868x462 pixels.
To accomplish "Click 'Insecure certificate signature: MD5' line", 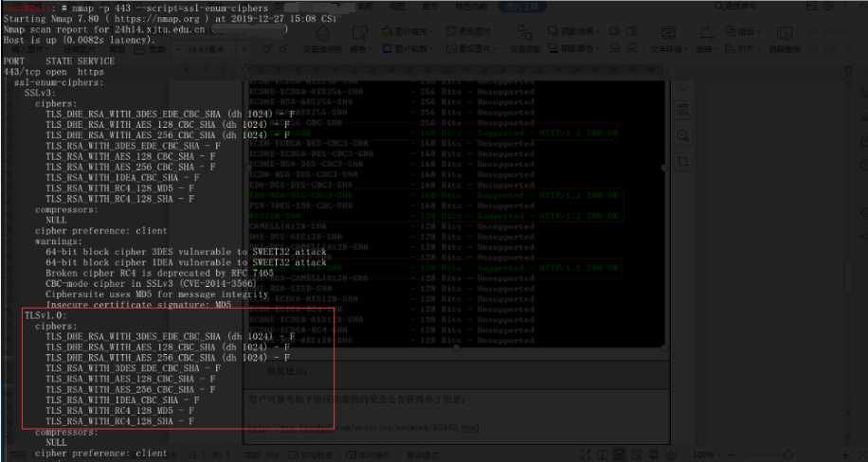I will click(x=138, y=305).
